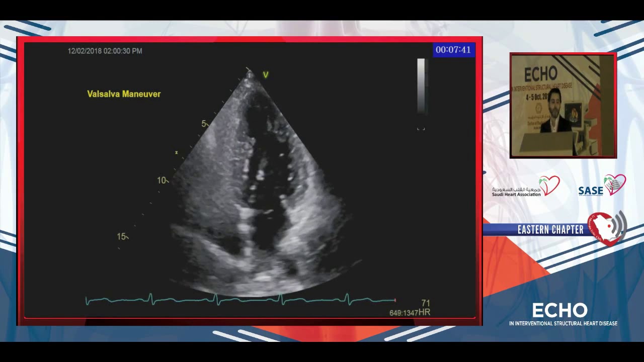Viewport: 644px width, 362px height.
Task: Click the large ECHO title text
Action: pos(559,310)
